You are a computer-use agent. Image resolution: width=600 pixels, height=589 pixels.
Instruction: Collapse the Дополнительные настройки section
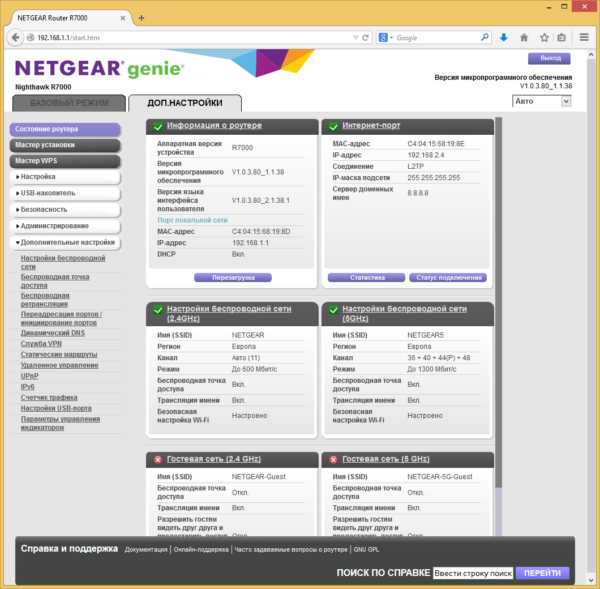point(65,243)
